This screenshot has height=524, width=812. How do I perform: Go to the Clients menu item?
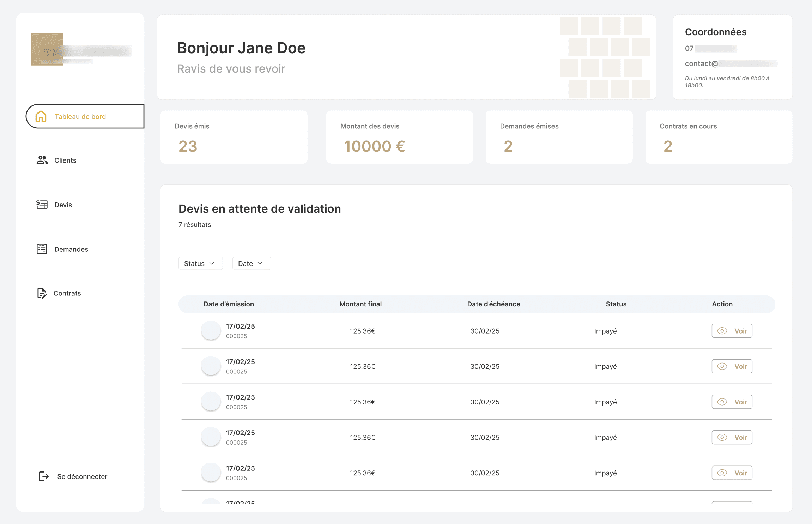[65, 160]
